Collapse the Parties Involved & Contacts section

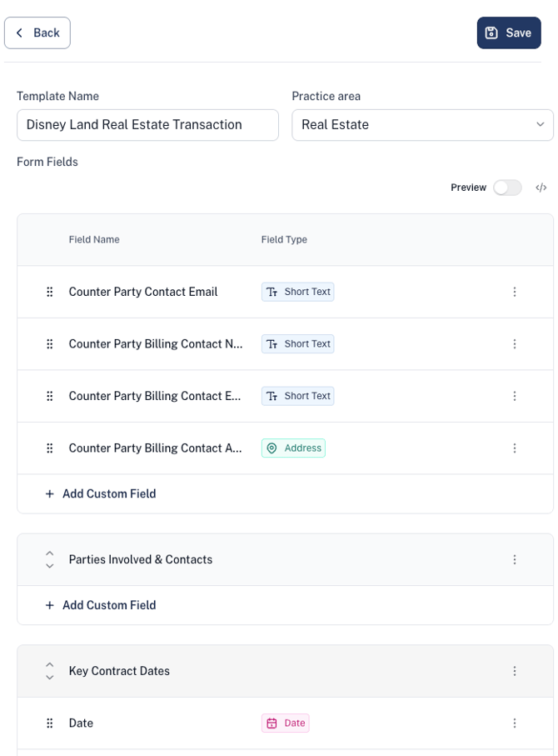(50, 559)
